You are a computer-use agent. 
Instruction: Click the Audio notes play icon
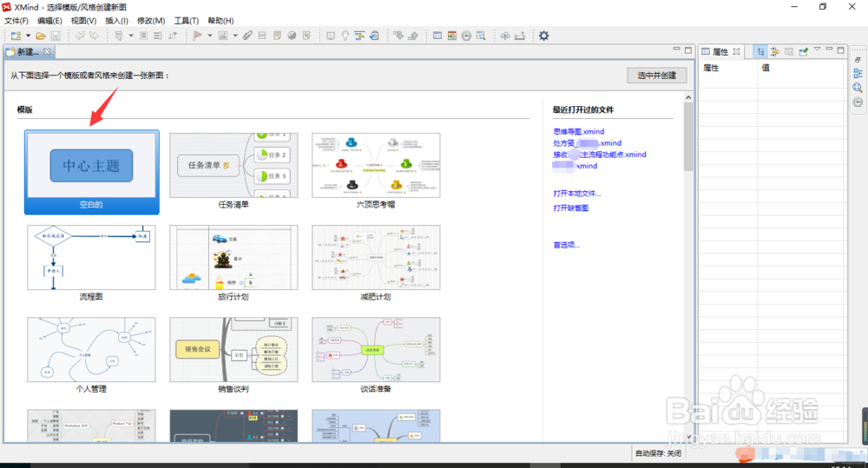pos(306,36)
